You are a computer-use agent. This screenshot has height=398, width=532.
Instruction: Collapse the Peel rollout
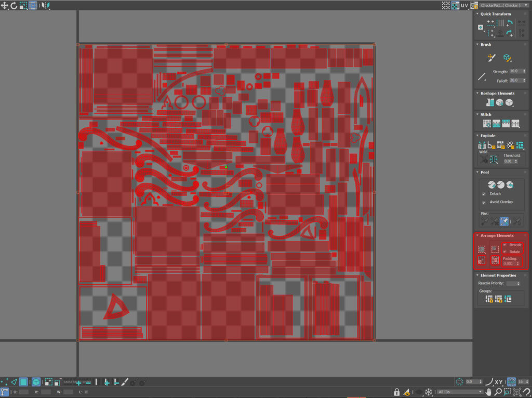point(477,173)
